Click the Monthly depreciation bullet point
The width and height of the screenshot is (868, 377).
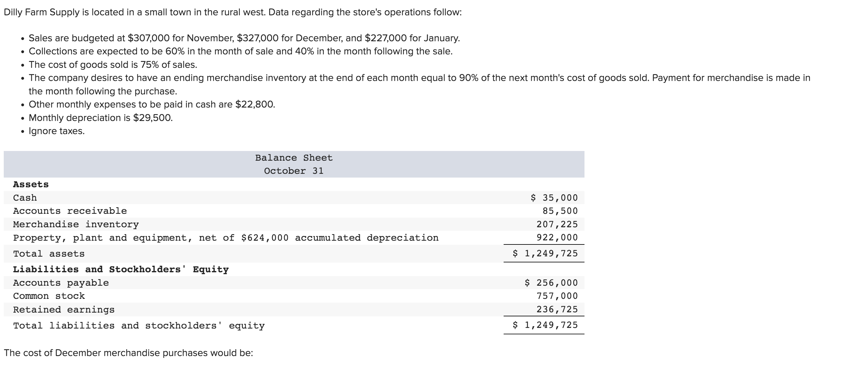coord(101,118)
